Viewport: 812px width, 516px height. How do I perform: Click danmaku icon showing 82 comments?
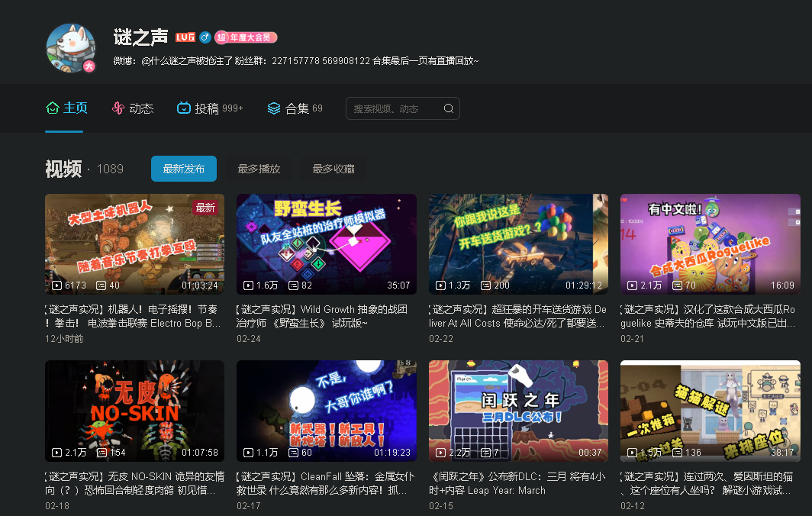tap(293, 285)
